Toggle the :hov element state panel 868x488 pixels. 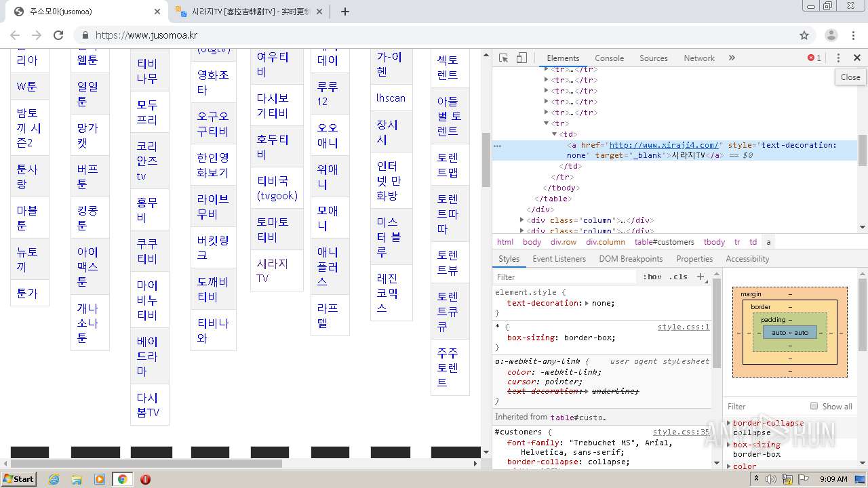click(x=652, y=277)
